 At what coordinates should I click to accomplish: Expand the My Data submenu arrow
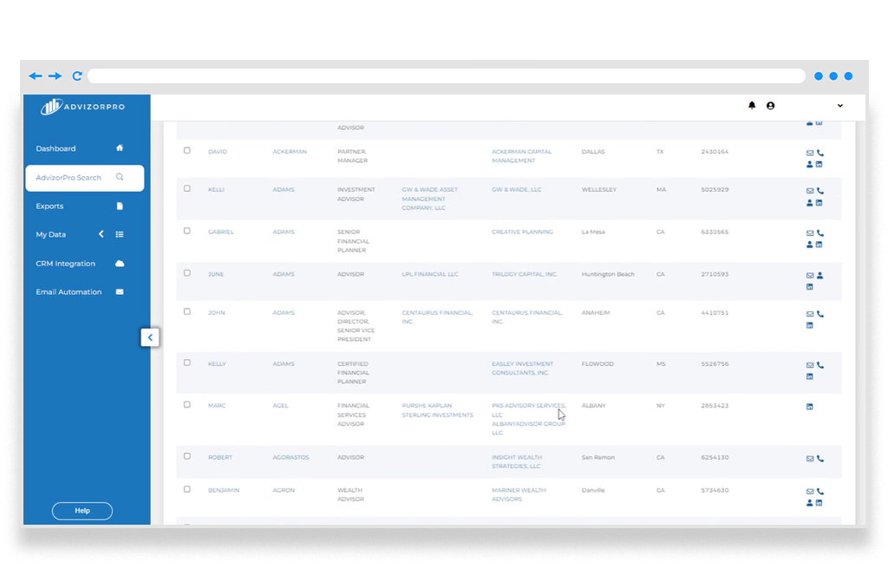[101, 234]
